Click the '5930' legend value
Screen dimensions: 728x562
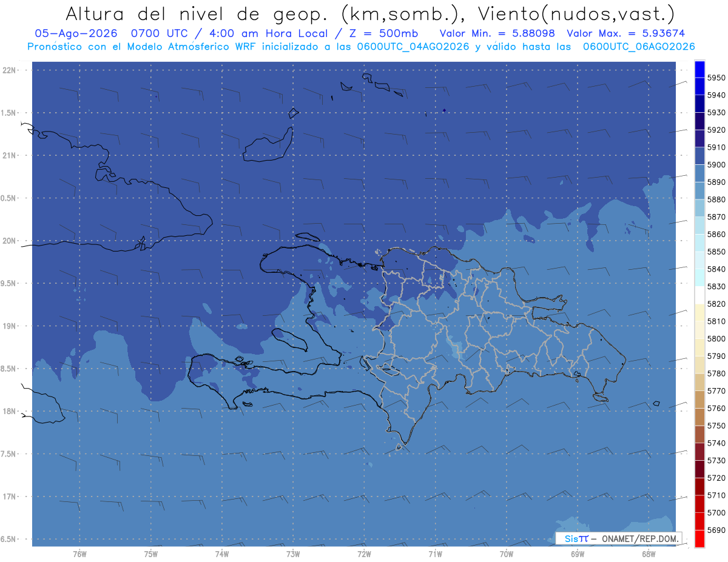coord(716,113)
